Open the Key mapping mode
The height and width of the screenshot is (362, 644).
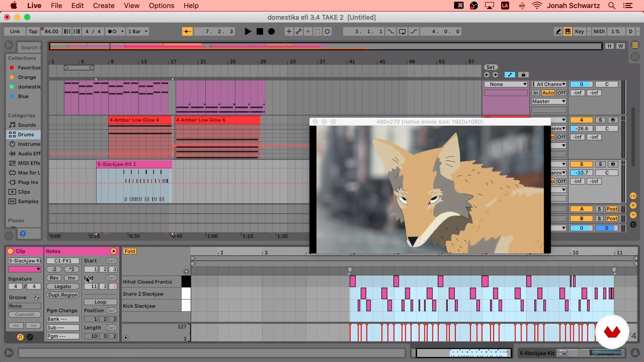(579, 32)
